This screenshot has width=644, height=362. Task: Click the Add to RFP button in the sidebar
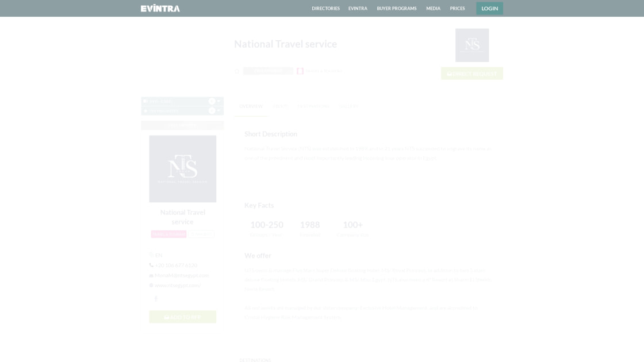(x=183, y=317)
